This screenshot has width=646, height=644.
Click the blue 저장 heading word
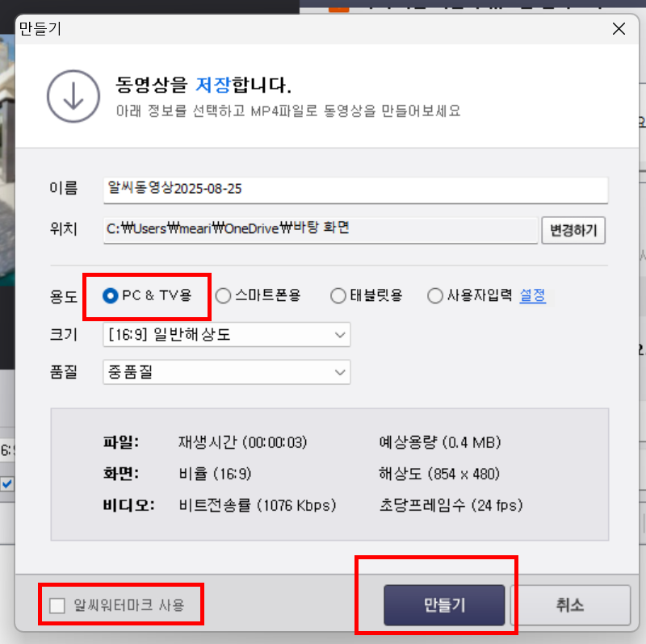[213, 85]
